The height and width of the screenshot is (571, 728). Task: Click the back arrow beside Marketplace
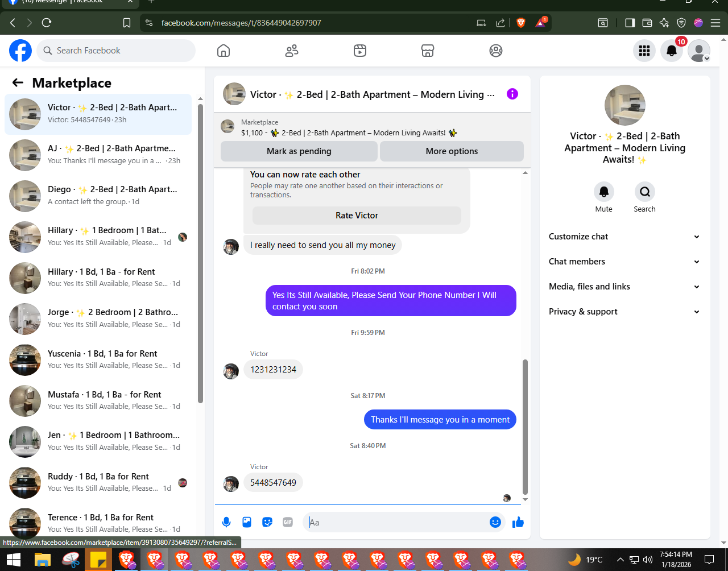[18, 83]
